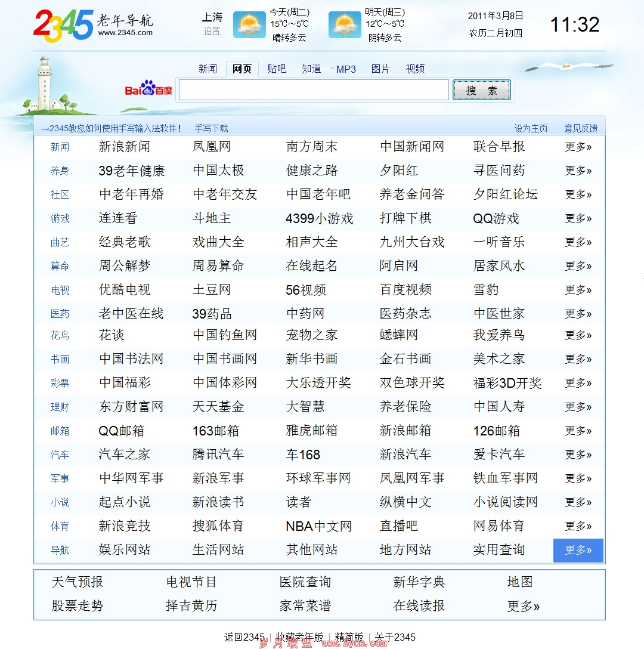Click the 手写下载 link

211,128
